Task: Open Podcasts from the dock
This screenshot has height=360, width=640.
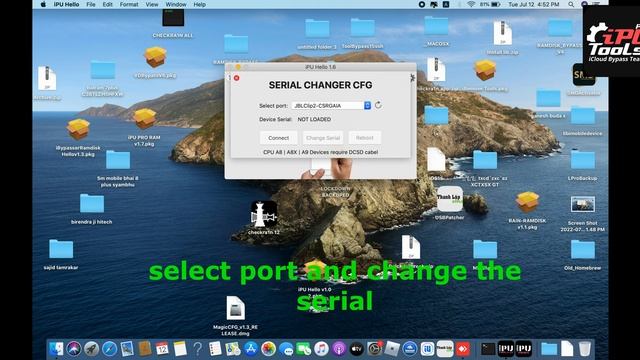Action: (339, 349)
